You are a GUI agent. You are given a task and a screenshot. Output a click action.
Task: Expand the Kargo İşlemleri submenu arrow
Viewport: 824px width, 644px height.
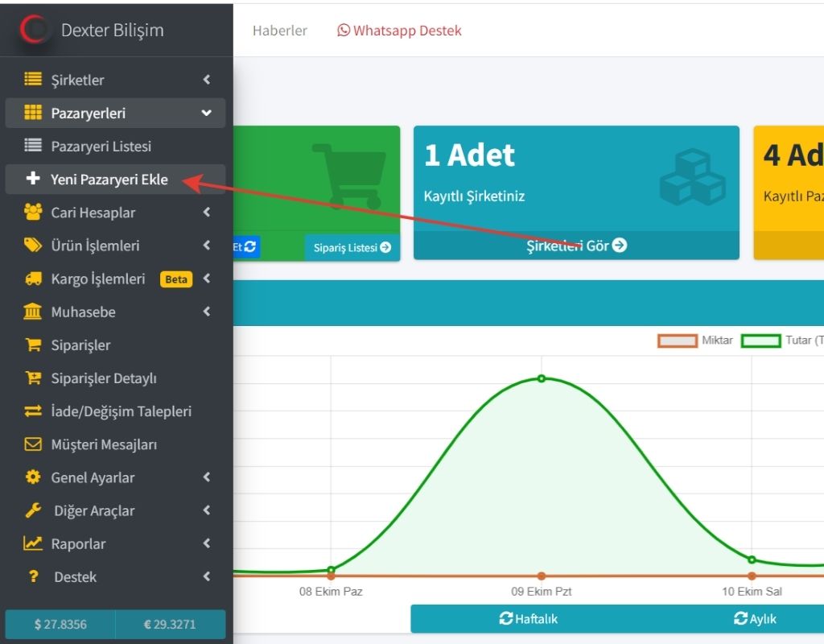click(207, 279)
